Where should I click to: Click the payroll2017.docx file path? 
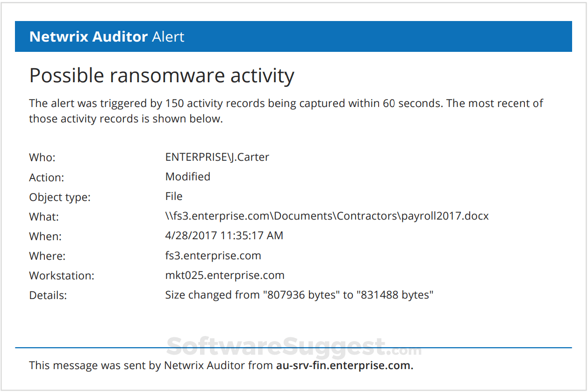[327, 216]
